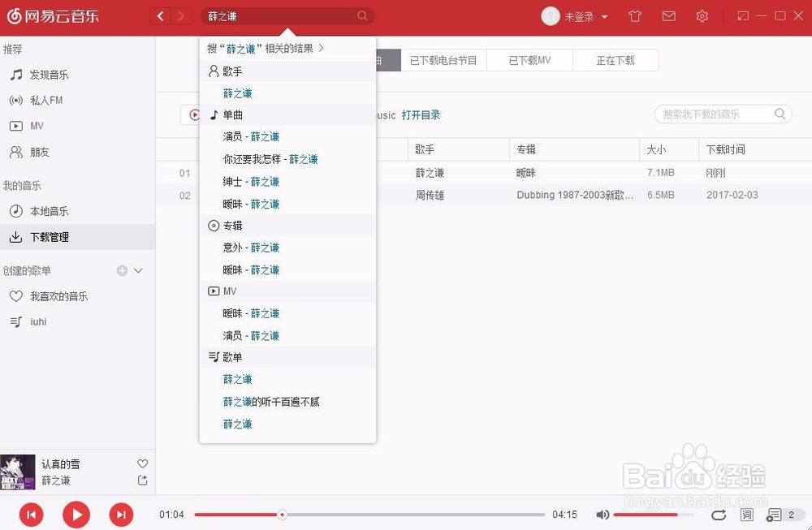Like the current song with heart icon
812x530 pixels.
142,463
